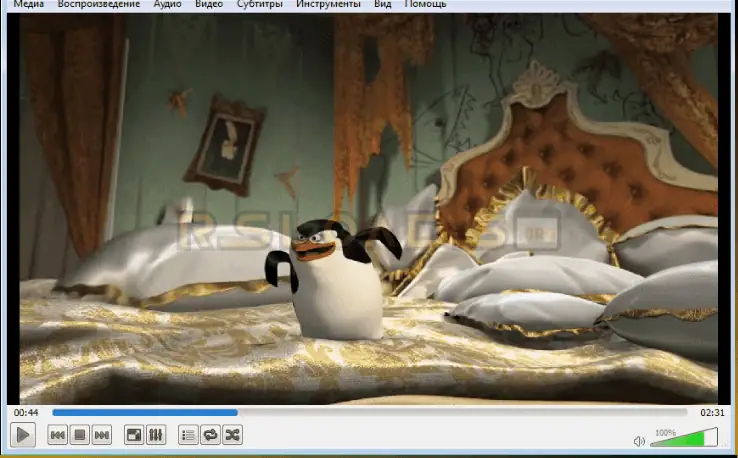Click the penguin video frame
738x458 pixels.
pyautogui.click(x=369, y=209)
